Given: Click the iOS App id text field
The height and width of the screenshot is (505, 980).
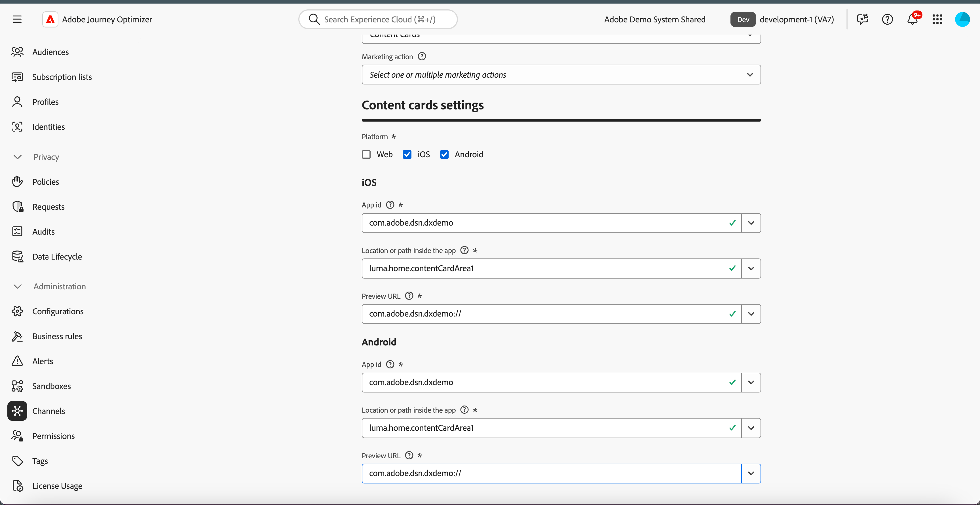Looking at the screenshot, I should (551, 223).
